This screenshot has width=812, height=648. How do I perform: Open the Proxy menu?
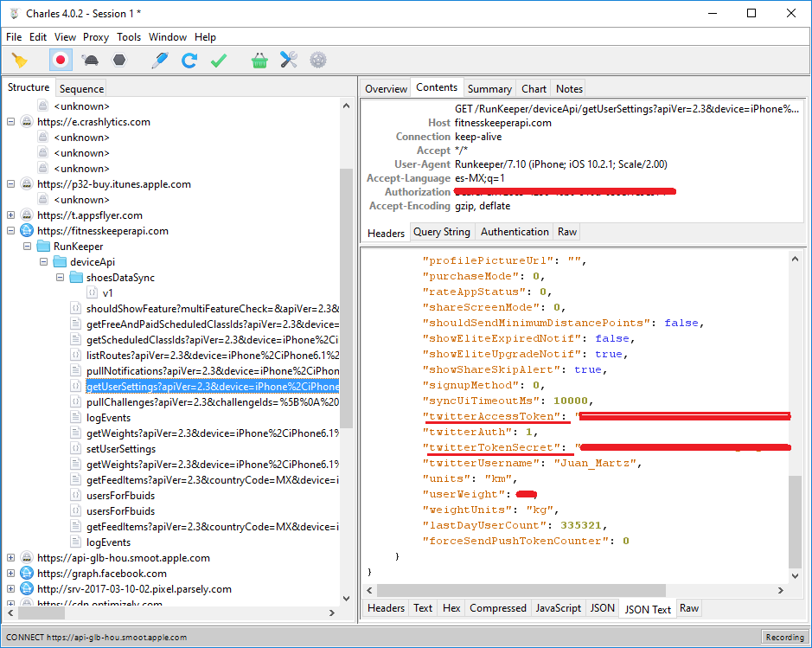(96, 37)
